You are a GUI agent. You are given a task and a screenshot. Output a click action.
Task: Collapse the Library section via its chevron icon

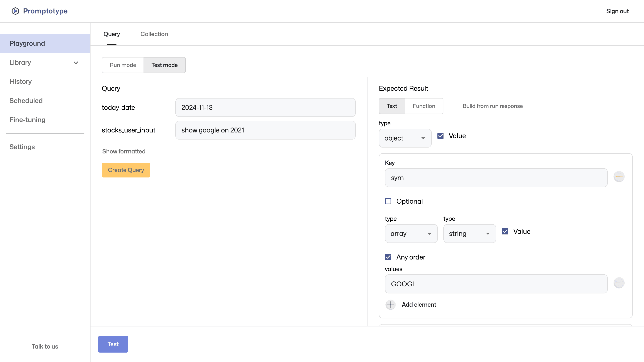(x=76, y=63)
